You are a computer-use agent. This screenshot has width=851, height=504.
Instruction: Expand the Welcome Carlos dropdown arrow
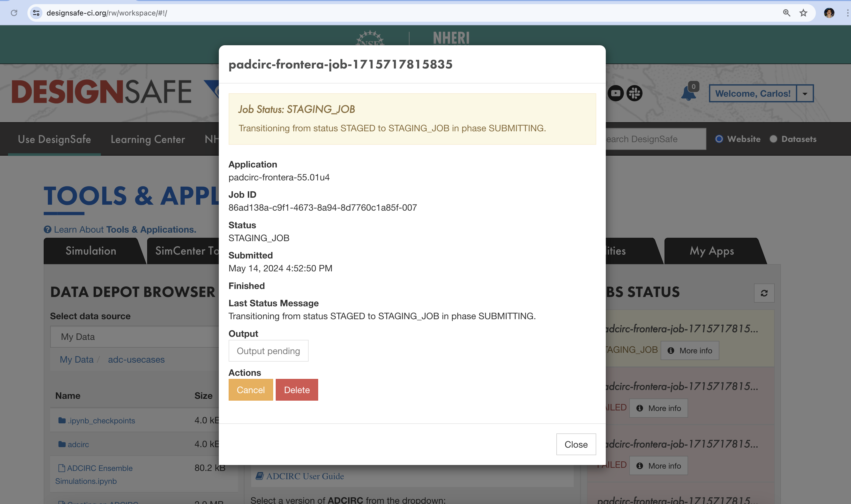coord(805,93)
